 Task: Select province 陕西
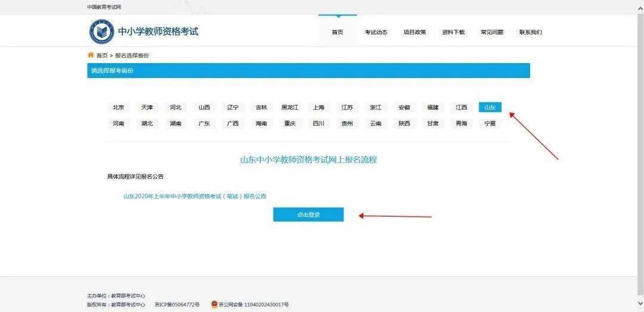[x=404, y=123]
